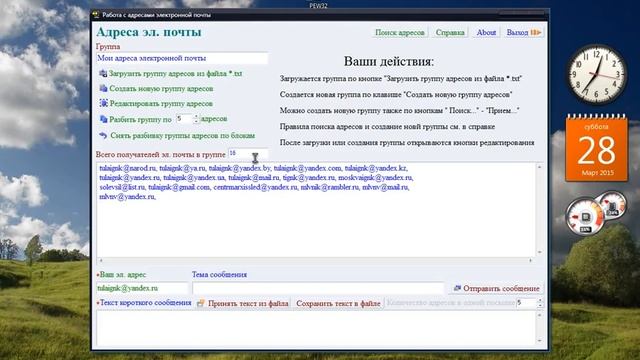Click 'Создать новую группу адресов'
The width and height of the screenshot is (640, 360).
[161, 89]
